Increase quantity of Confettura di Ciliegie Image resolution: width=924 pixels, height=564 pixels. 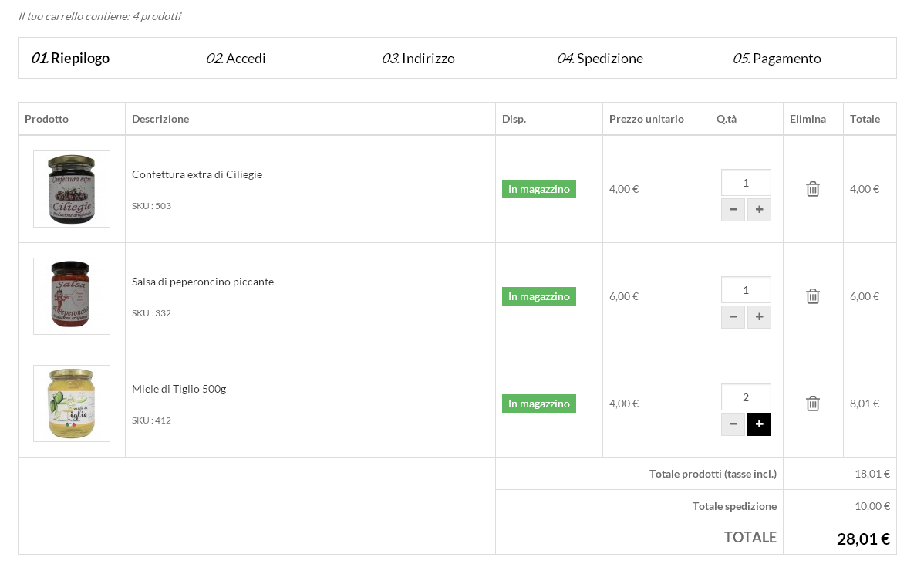pos(759,210)
